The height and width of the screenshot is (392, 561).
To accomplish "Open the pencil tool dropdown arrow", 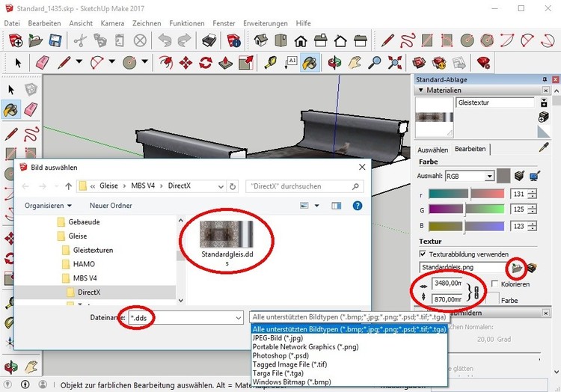I will (79, 61).
